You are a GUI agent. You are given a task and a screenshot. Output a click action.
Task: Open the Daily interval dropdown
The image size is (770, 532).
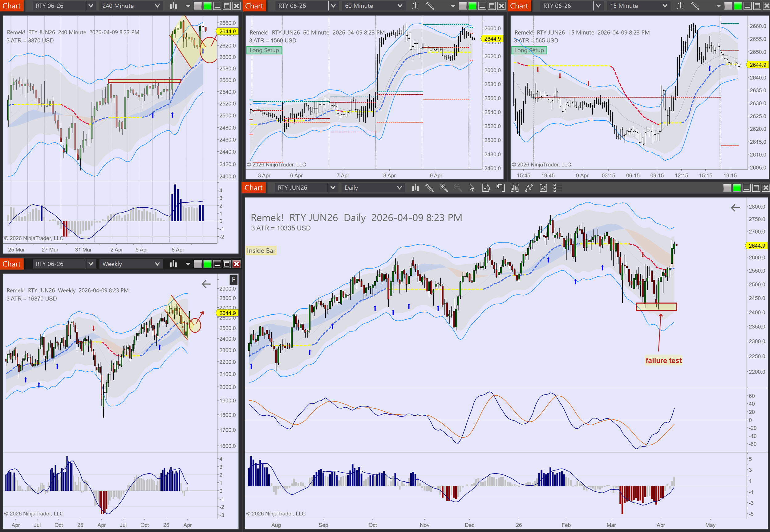tap(399, 188)
